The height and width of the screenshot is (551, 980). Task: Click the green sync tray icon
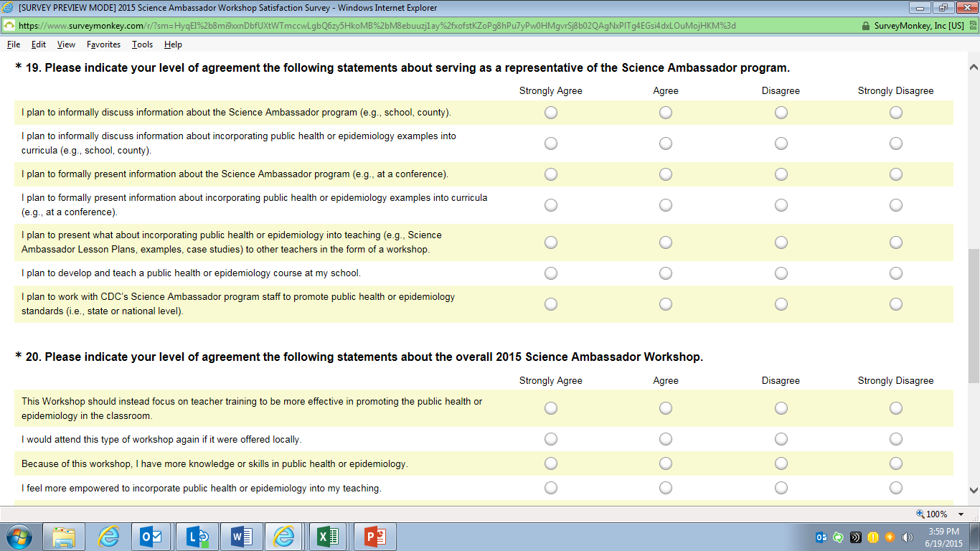839,537
